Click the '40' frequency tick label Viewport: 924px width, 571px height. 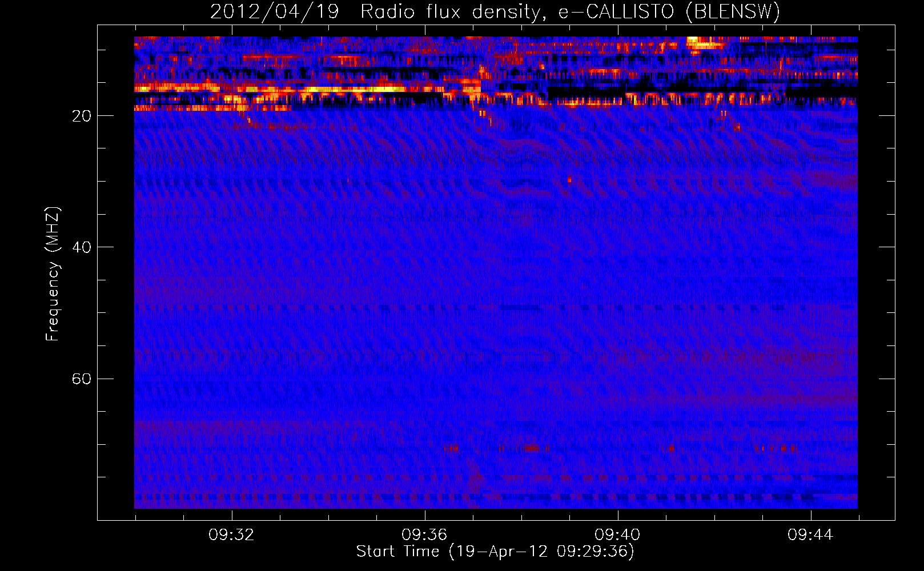coord(81,247)
